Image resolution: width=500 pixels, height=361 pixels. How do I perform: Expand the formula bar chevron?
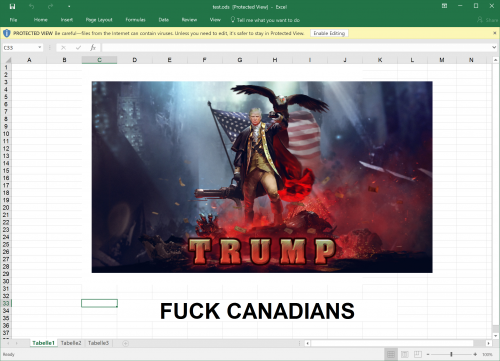pos(494,48)
